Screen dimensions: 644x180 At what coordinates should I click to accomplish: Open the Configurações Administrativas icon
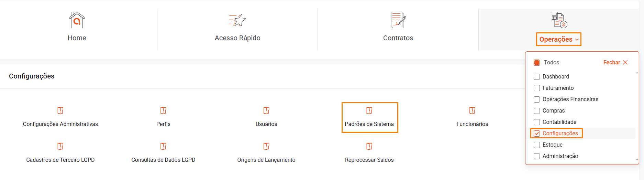(x=60, y=110)
